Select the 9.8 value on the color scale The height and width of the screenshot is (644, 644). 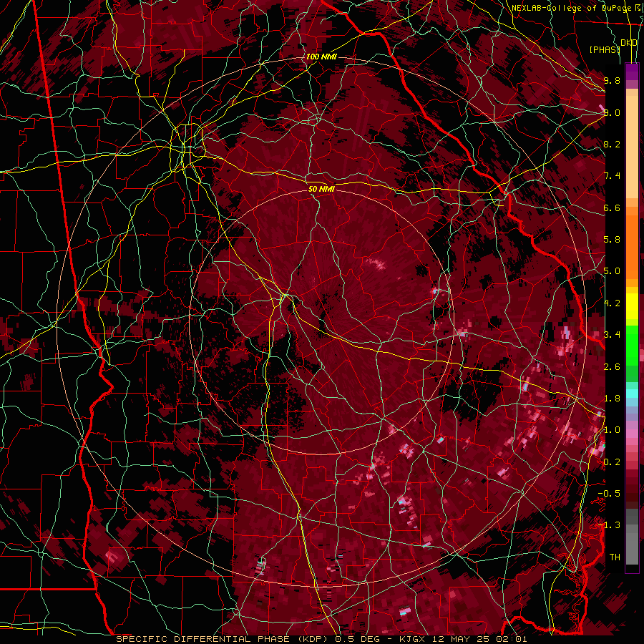click(x=612, y=80)
